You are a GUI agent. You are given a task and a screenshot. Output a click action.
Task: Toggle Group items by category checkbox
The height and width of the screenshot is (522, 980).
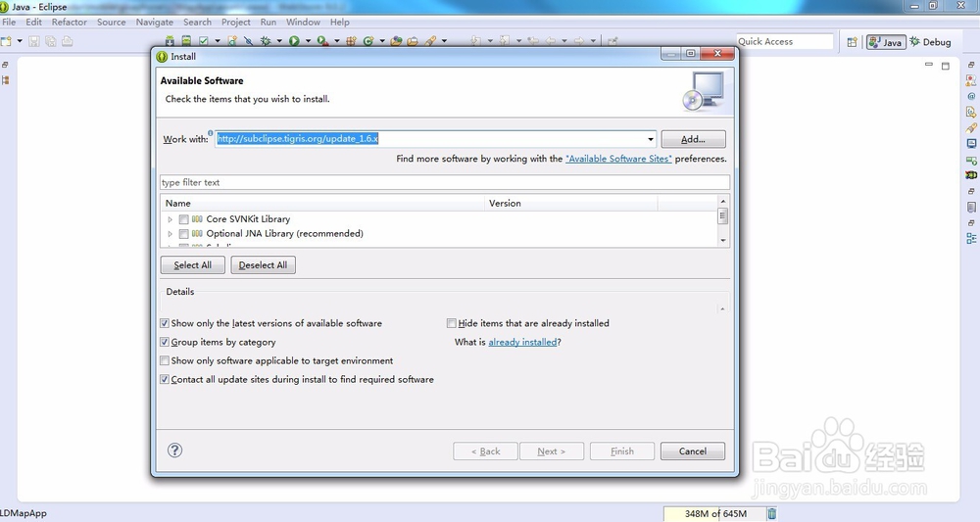[x=165, y=342]
